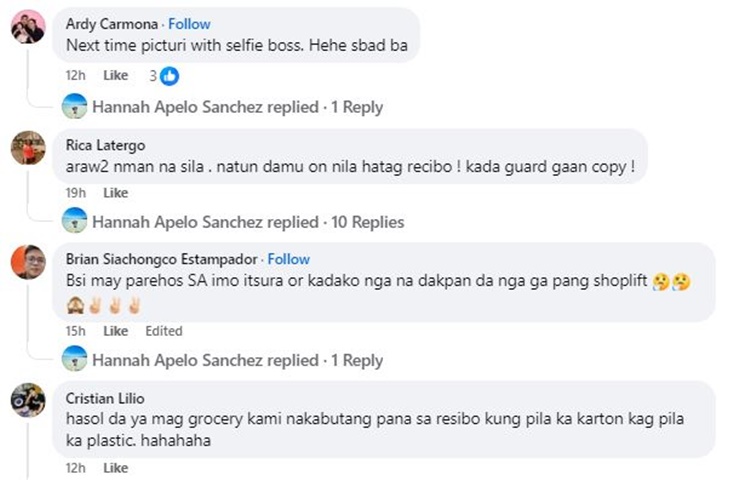
Task: Open Rica Latergo's profile avatar
Action: click(27, 147)
